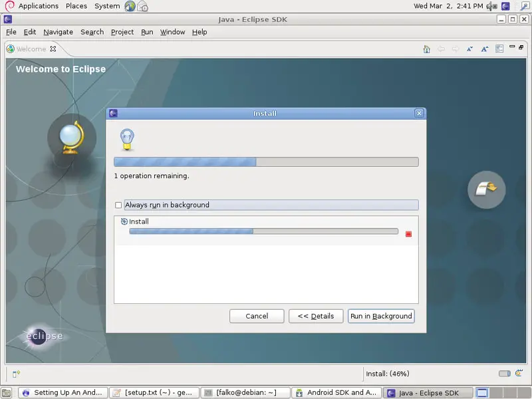This screenshot has height=399, width=532.
Task: Click status bar progress indicator toggle
Action: (505, 374)
